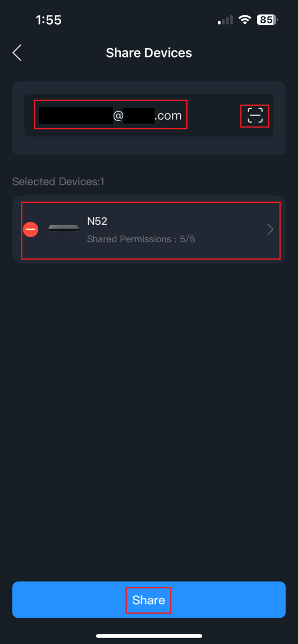The image size is (298, 644).
Task: Tap the battery indicator showing 85
Action: pyautogui.click(x=267, y=20)
